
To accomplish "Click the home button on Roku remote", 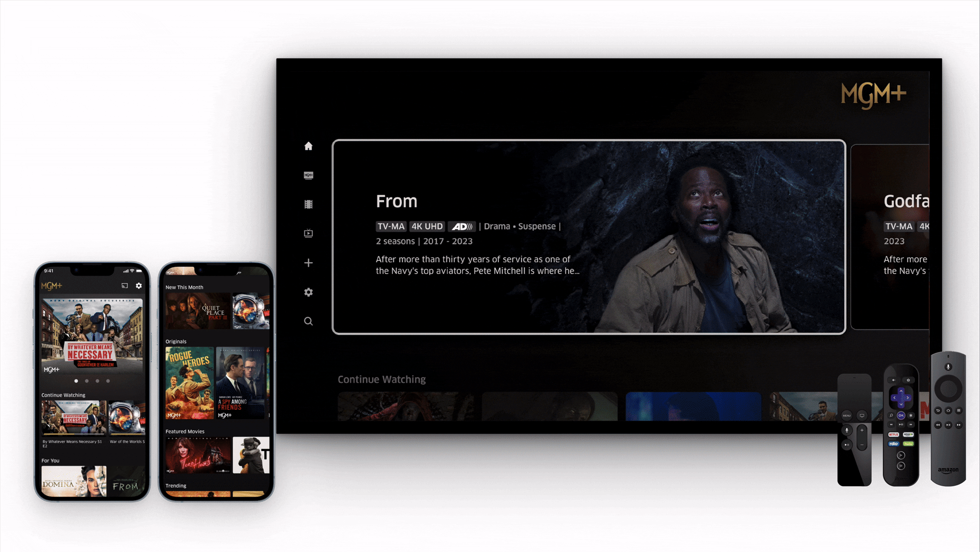I will tap(908, 380).
